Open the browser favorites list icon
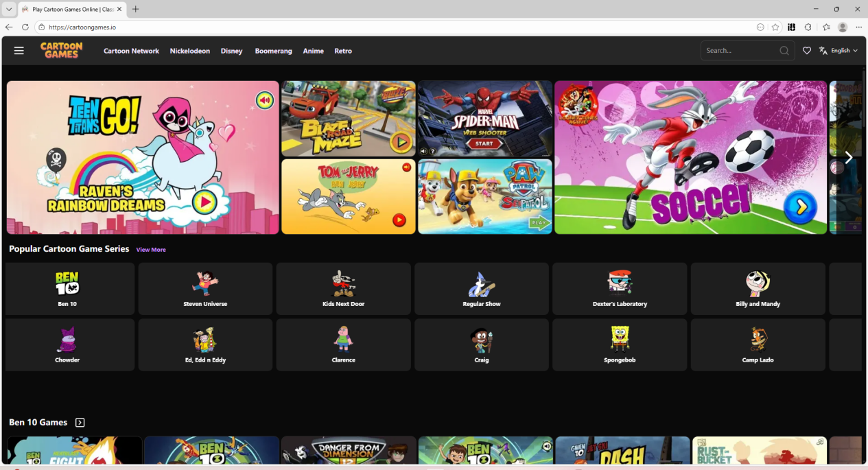The height and width of the screenshot is (470, 868). [x=826, y=27]
